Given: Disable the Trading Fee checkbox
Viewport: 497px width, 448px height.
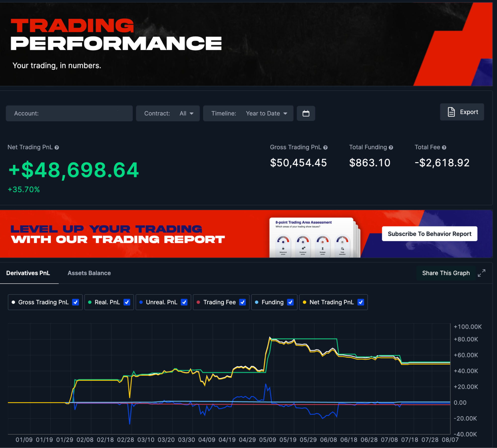Looking at the screenshot, I should [242, 302].
